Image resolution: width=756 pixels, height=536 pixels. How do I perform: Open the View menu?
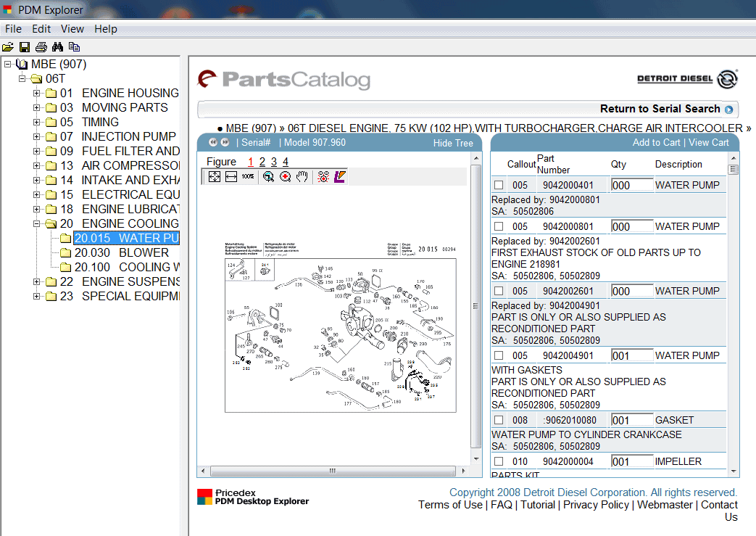click(72, 29)
